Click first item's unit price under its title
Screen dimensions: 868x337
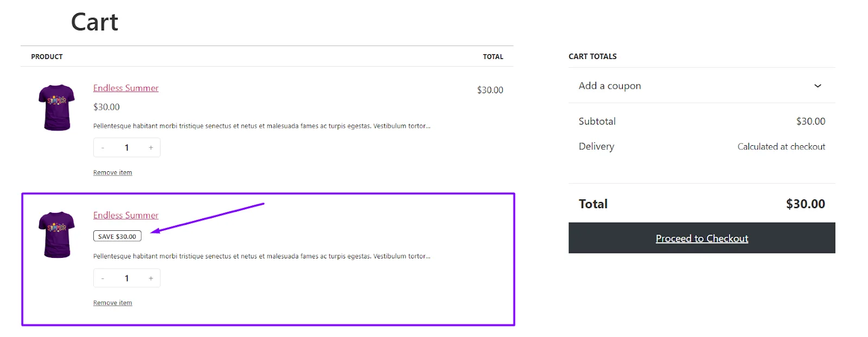(106, 107)
